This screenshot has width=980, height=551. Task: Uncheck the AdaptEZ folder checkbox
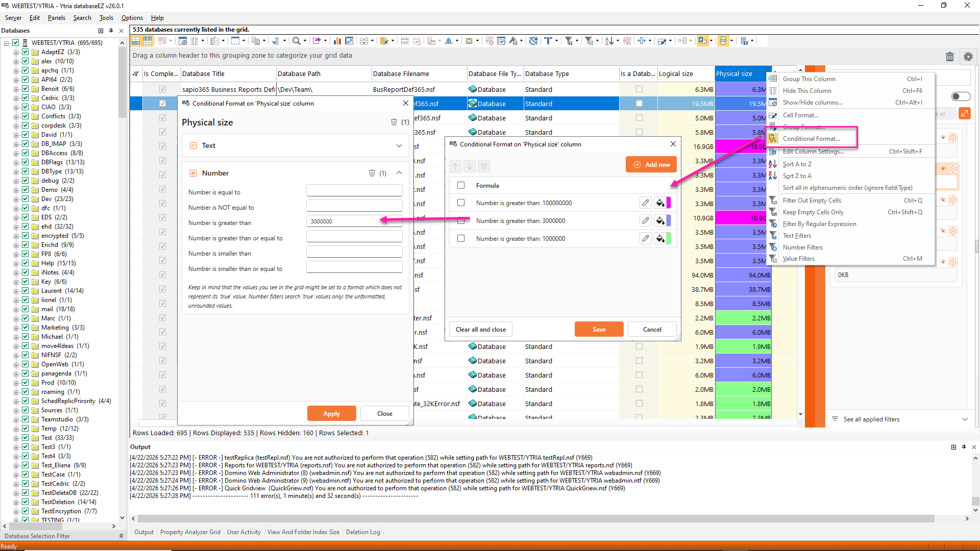[25, 52]
